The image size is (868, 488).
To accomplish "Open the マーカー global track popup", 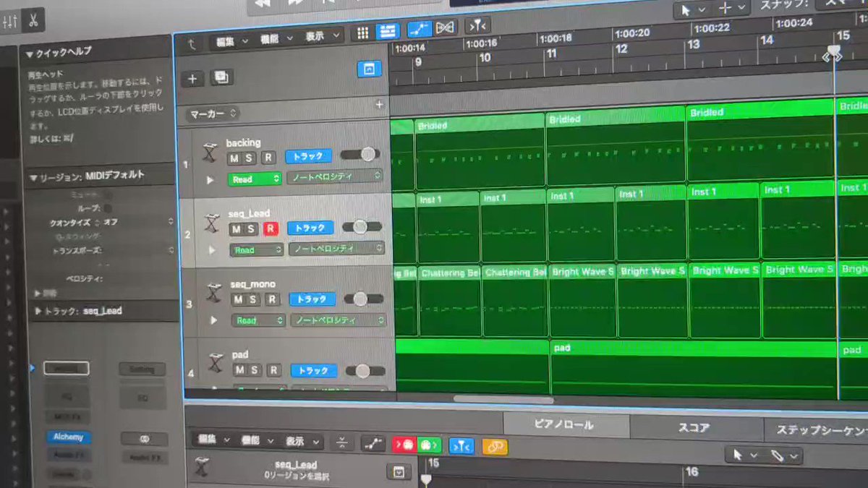I will [x=212, y=114].
